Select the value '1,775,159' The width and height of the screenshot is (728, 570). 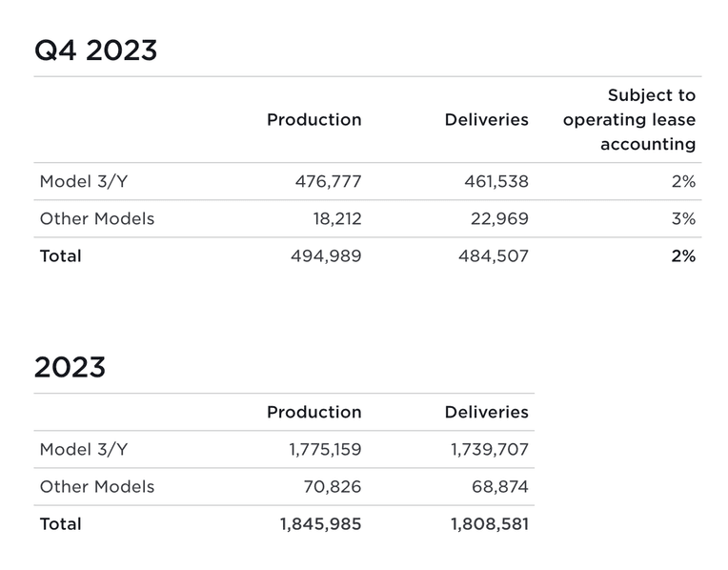[x=325, y=450]
